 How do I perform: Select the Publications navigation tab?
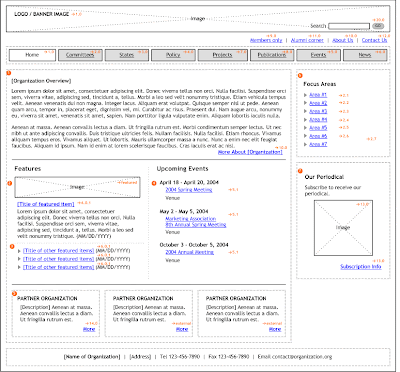tap(272, 55)
